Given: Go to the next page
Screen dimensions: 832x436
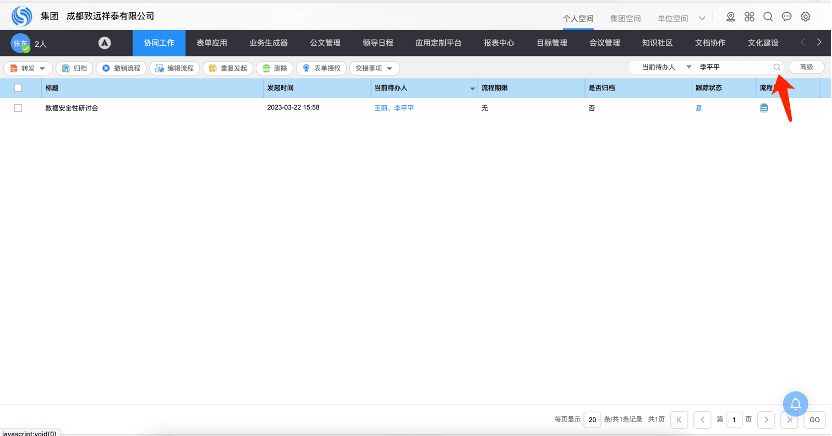Looking at the screenshot, I should click(x=766, y=420).
